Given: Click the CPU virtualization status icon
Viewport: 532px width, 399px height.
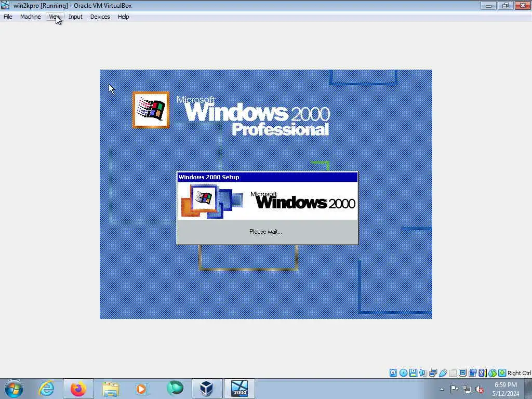Looking at the screenshot, I should point(483,373).
